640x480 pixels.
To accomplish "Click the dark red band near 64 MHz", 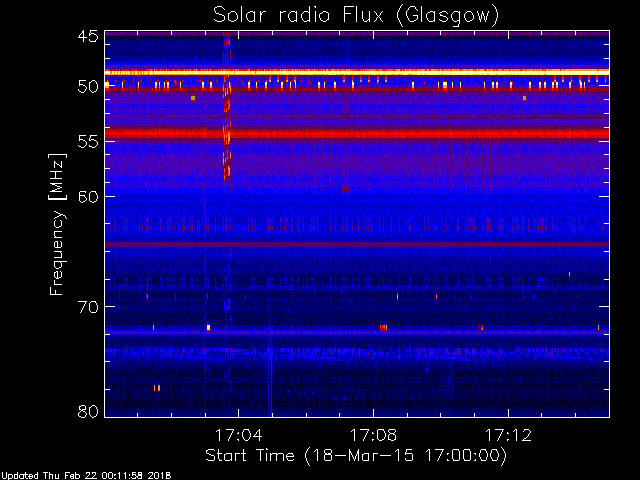I will coord(357,244).
